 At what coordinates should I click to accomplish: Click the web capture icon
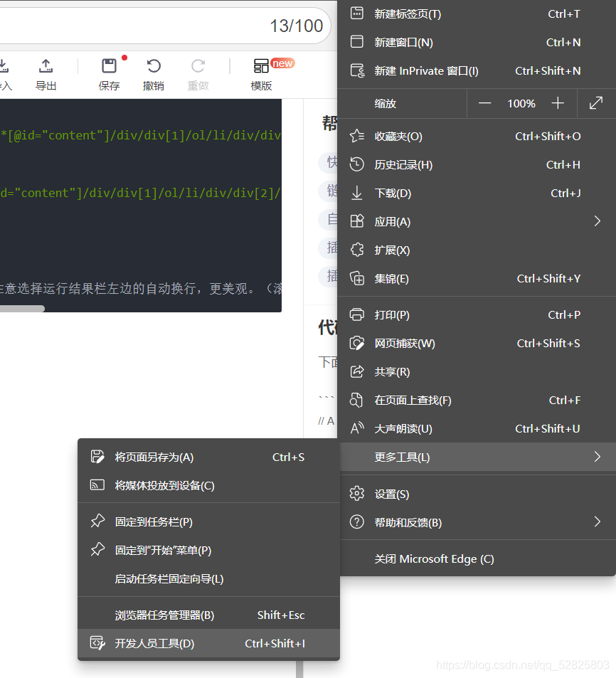356,344
